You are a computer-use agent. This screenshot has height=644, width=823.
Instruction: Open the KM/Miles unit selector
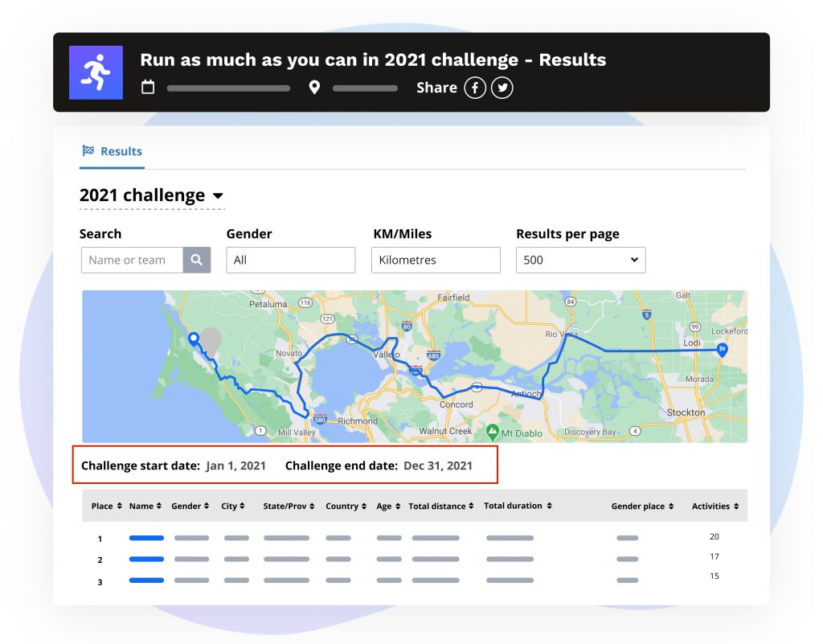pyautogui.click(x=435, y=260)
